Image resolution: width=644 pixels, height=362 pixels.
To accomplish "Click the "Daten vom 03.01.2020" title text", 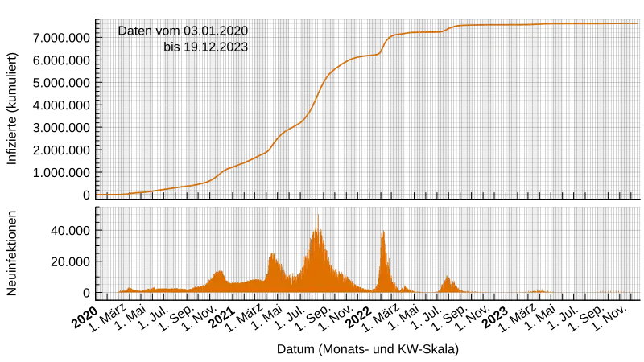I will pyautogui.click(x=183, y=31).
